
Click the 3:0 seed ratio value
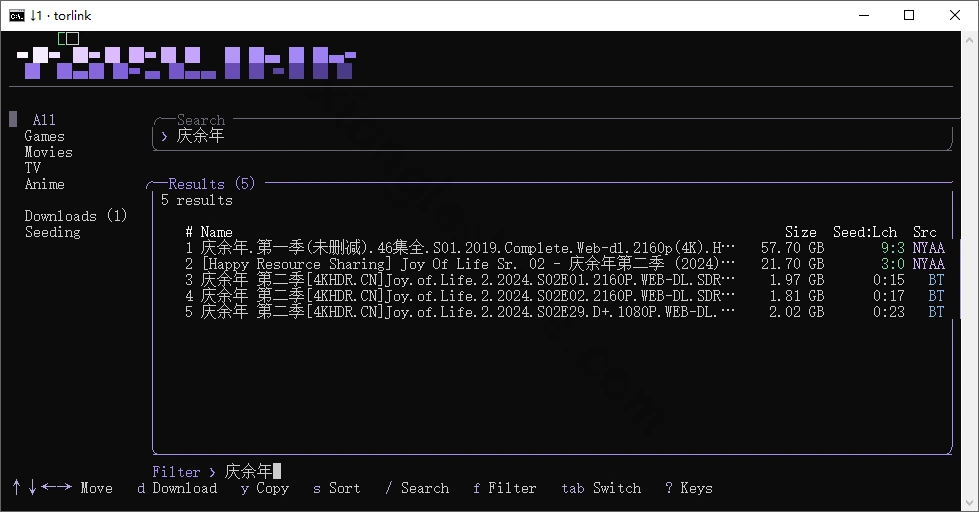[893, 263]
